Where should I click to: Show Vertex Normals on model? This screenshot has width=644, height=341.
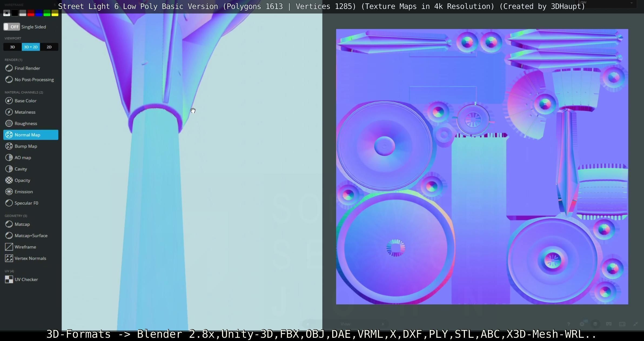click(30, 258)
